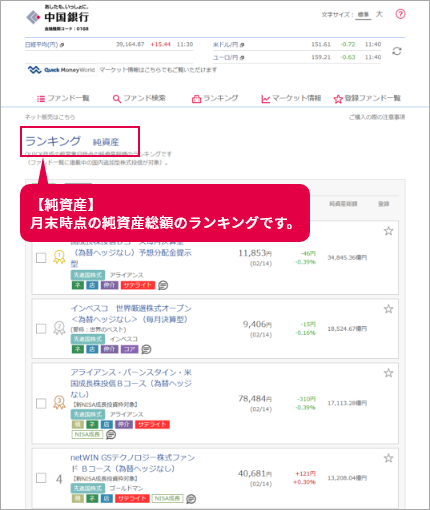Check the box for netWIN GS fund
This screenshot has height=510, width=430.
(x=41, y=478)
